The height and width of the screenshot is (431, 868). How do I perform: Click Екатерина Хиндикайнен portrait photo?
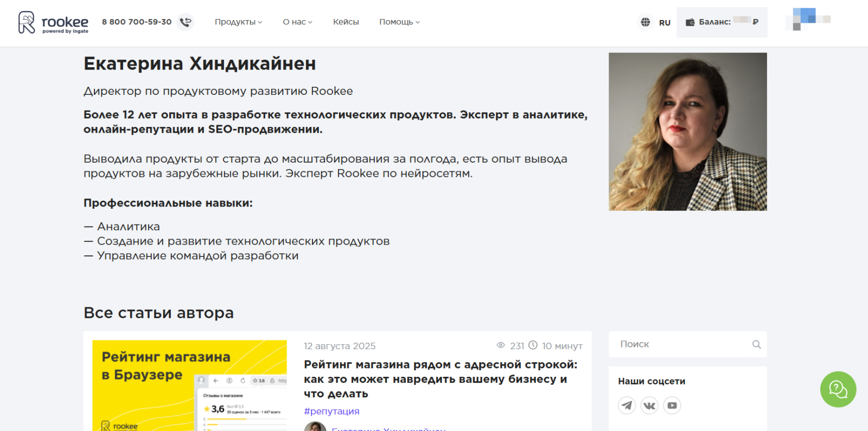coord(688,132)
